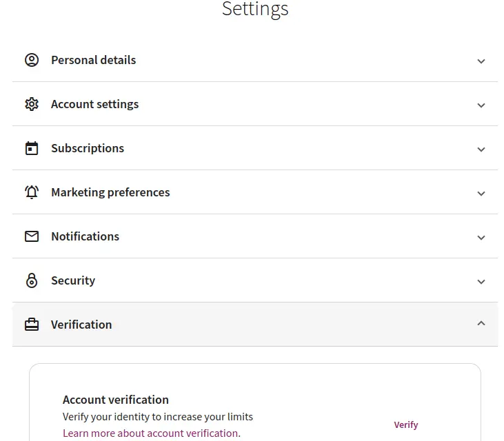Click the Account settings gear icon
The width and height of the screenshot is (504, 441).
coord(32,104)
